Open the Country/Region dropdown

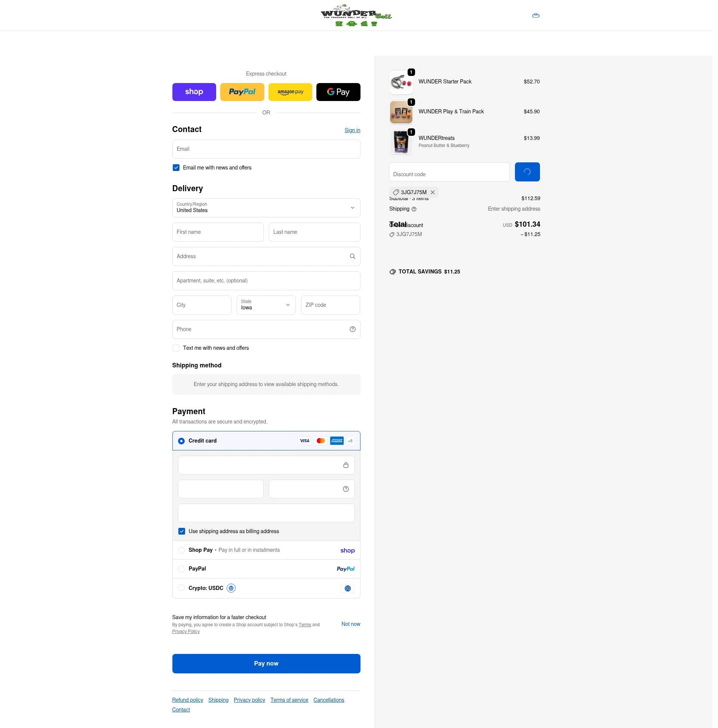pyautogui.click(x=266, y=208)
